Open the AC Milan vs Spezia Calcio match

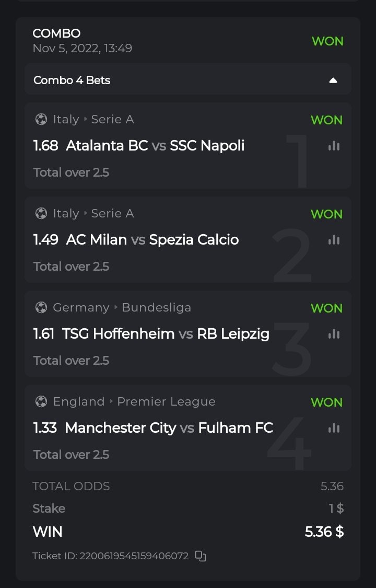pos(152,239)
